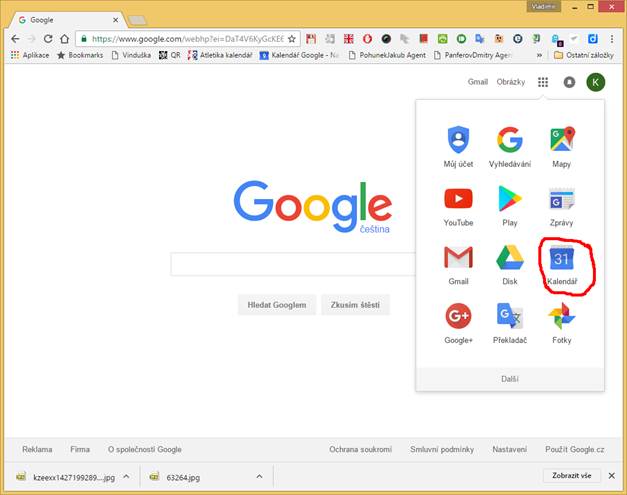Open Mapy from the apps grid
Image resolution: width=627 pixels, height=495 pixels.
(561, 146)
